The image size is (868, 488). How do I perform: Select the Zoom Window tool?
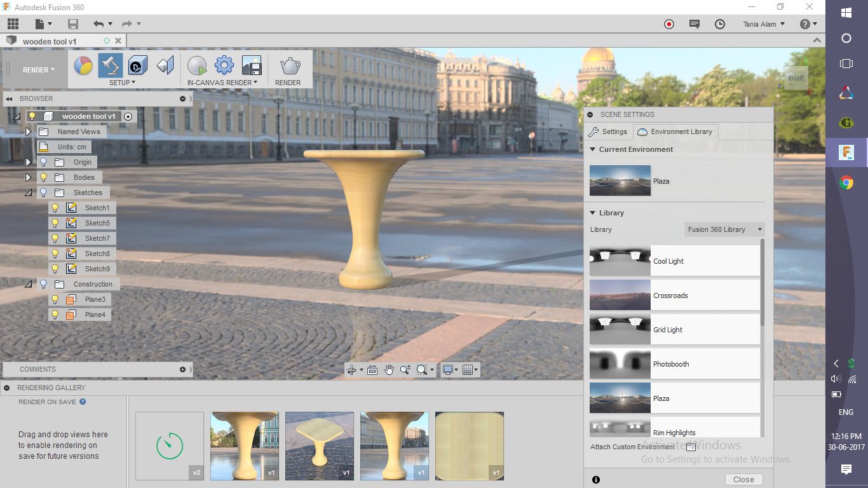pos(405,370)
